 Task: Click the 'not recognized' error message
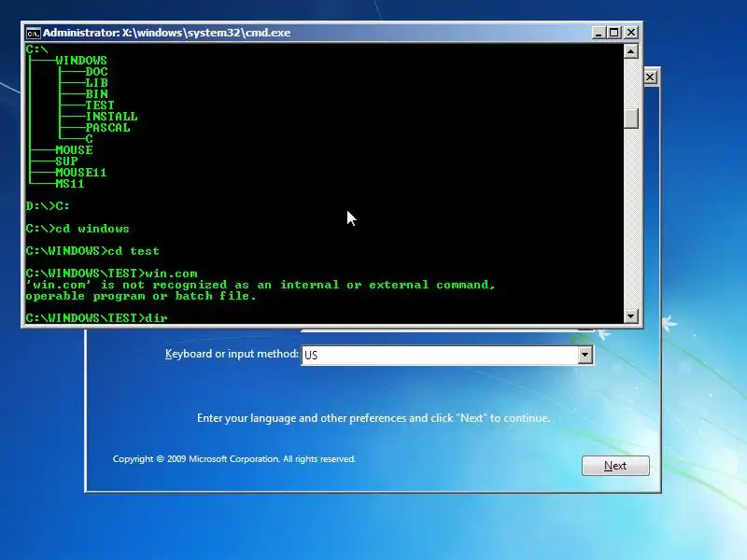(x=261, y=290)
